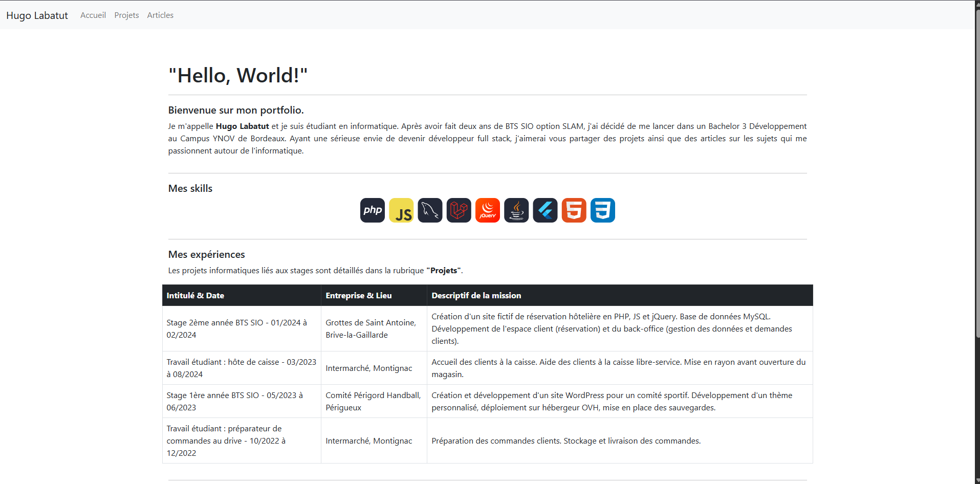Screen dimensions: 980x484
Task: Click the Comité Périgord Handball cell
Action: pos(373,401)
